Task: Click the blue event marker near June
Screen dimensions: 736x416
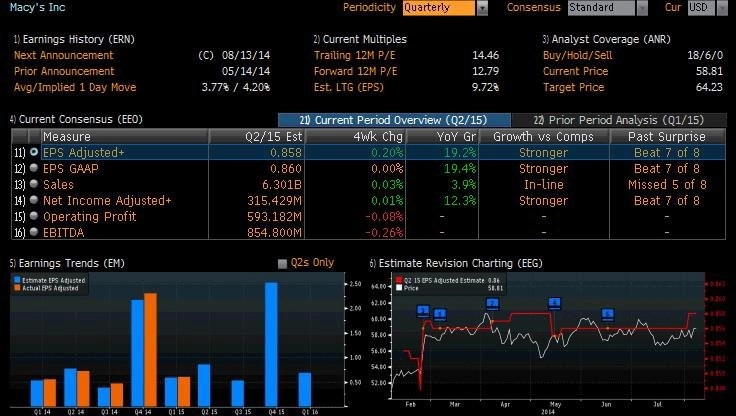Action: pyautogui.click(x=608, y=314)
